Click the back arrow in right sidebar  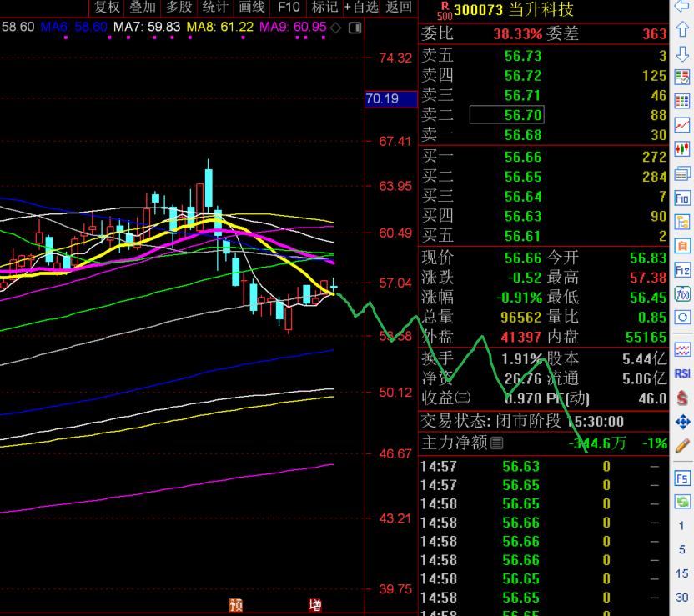(682, 6)
